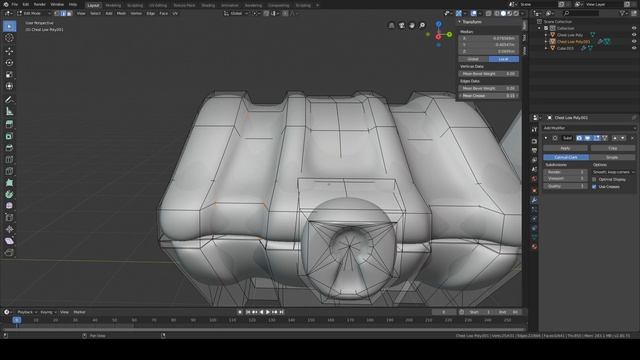Screen dimensions: 640x360
Task: Open the Modifiers wrench properties tab
Action: [x=534, y=200]
